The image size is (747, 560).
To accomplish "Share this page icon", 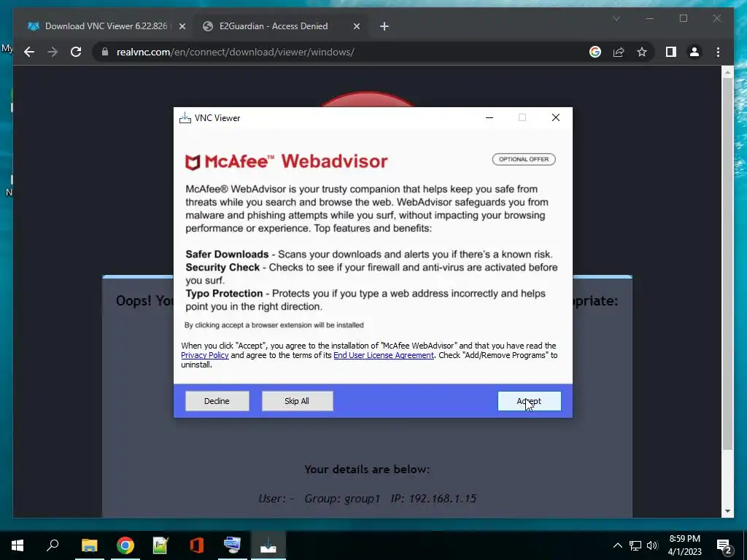I will point(619,52).
